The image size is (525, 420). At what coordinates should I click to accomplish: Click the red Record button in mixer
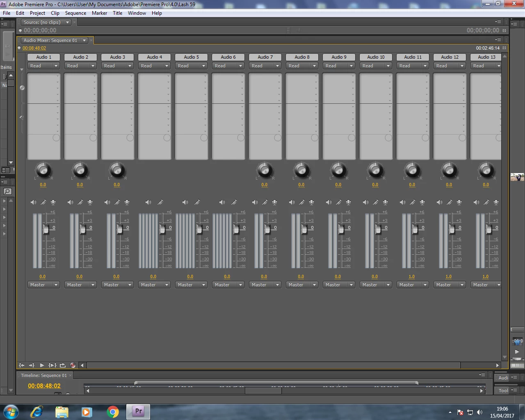pos(73,365)
